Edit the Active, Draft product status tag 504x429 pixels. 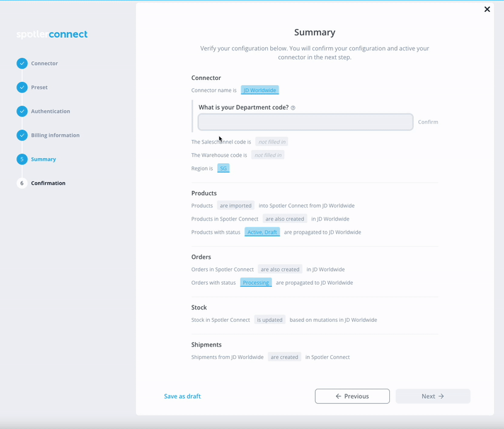(262, 232)
